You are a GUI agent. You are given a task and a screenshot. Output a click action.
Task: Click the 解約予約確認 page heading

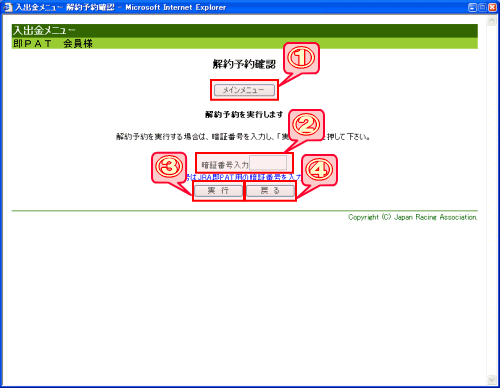click(244, 64)
